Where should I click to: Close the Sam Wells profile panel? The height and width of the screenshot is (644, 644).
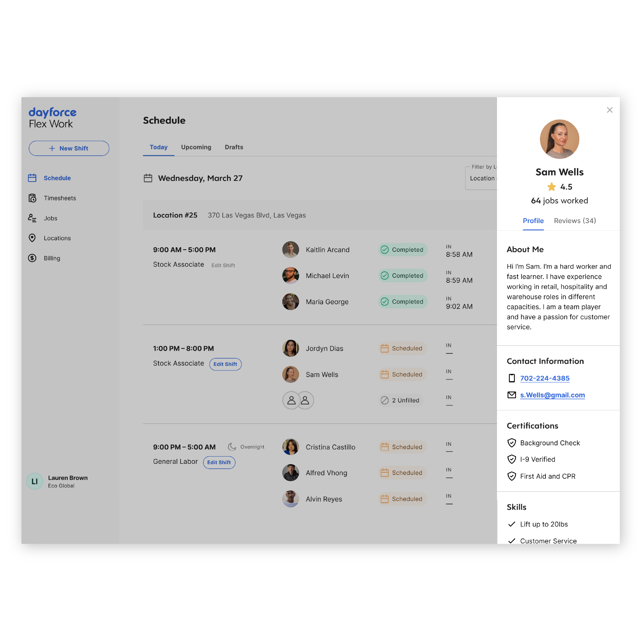[610, 110]
